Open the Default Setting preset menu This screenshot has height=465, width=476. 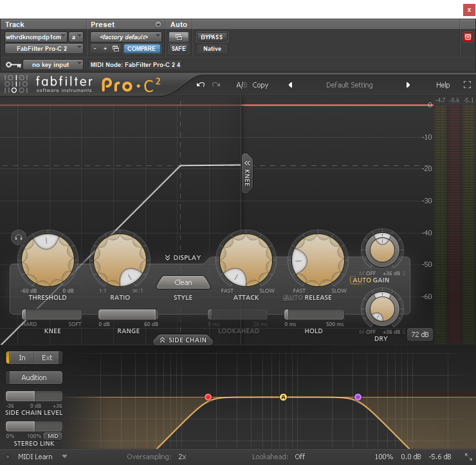pyautogui.click(x=349, y=85)
